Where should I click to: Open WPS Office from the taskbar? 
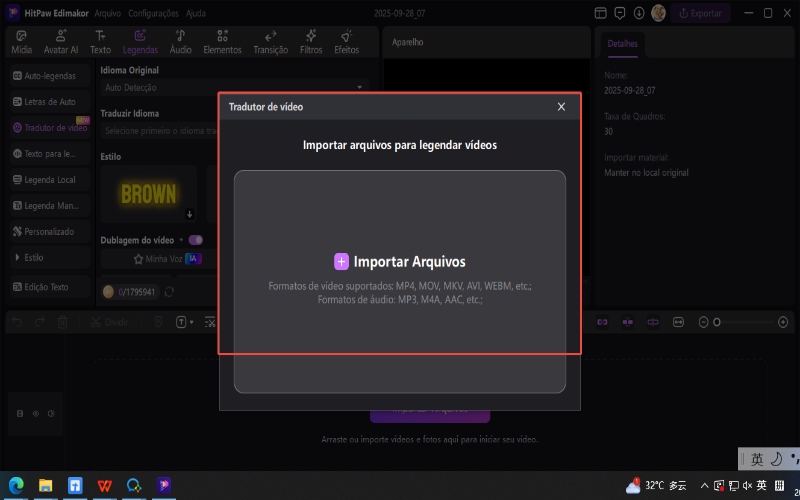pyautogui.click(x=104, y=485)
